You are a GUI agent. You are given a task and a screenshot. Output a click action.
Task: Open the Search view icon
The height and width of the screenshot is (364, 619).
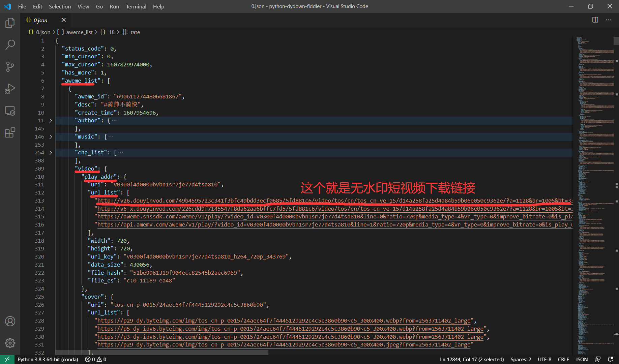[10, 45]
